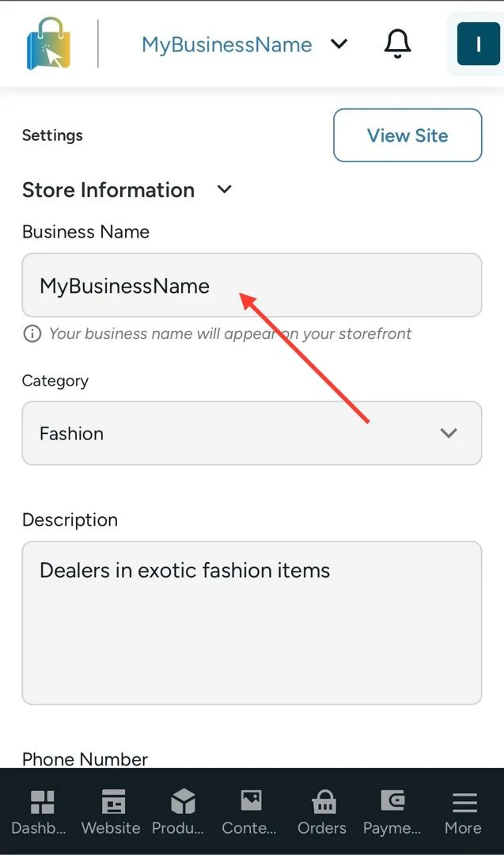
Task: Open Payments via the wallet icon
Action: click(x=393, y=801)
